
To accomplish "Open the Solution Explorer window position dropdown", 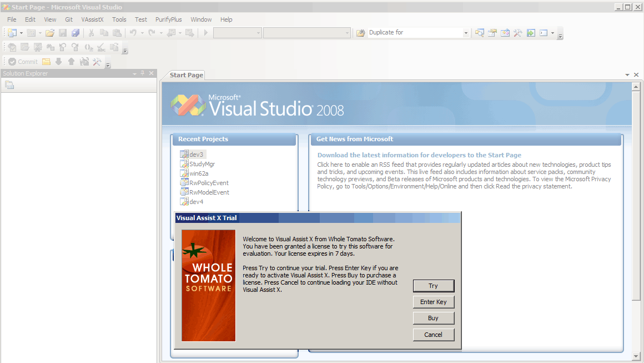I will click(134, 73).
